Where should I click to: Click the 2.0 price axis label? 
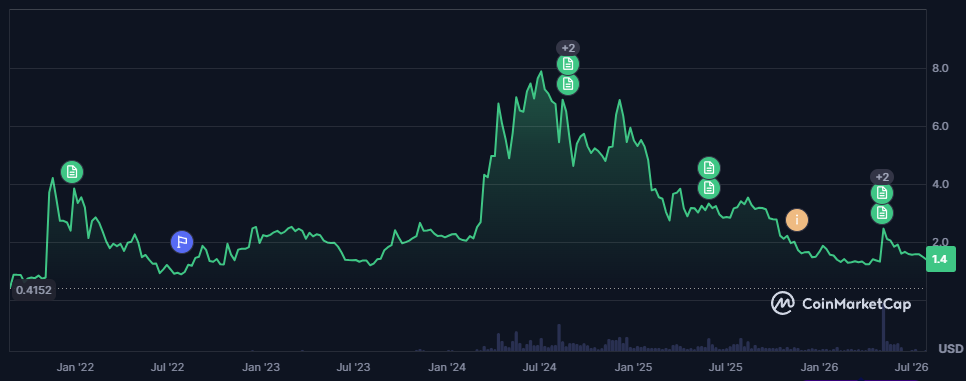click(940, 242)
